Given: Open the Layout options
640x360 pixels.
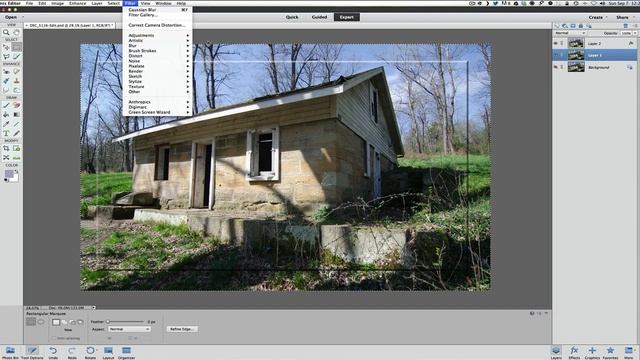Looking at the screenshot, I should click(108, 352).
